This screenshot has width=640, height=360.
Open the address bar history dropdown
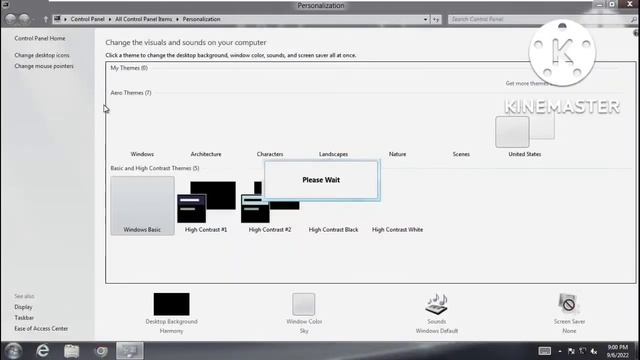click(425, 19)
